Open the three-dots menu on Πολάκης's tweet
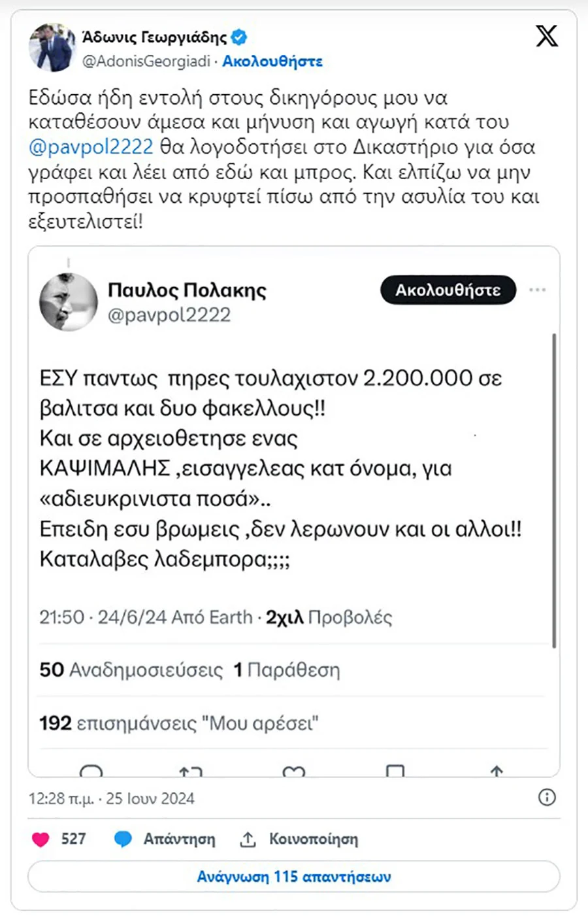This screenshot has width=588, height=920. click(537, 290)
